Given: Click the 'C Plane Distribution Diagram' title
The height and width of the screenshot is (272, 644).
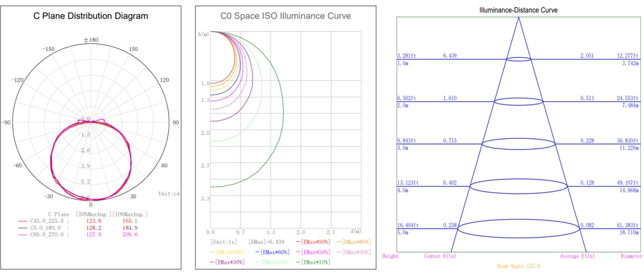Looking at the screenshot, I should (x=90, y=17).
